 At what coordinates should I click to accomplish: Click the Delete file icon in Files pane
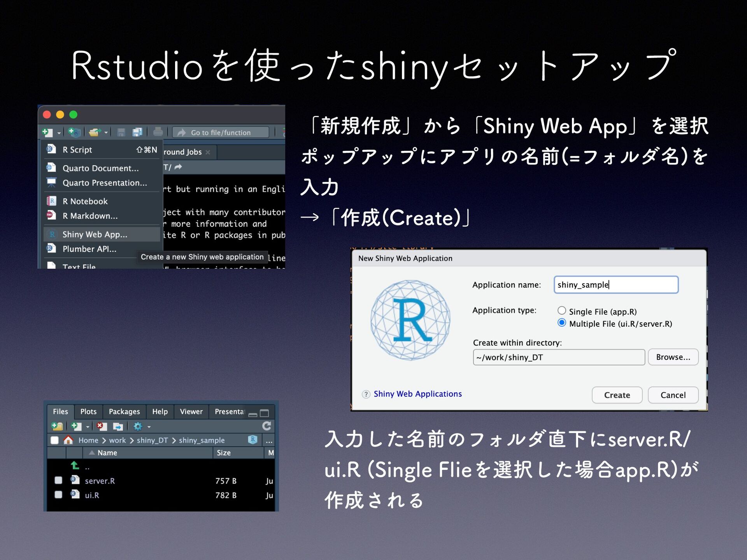click(102, 426)
